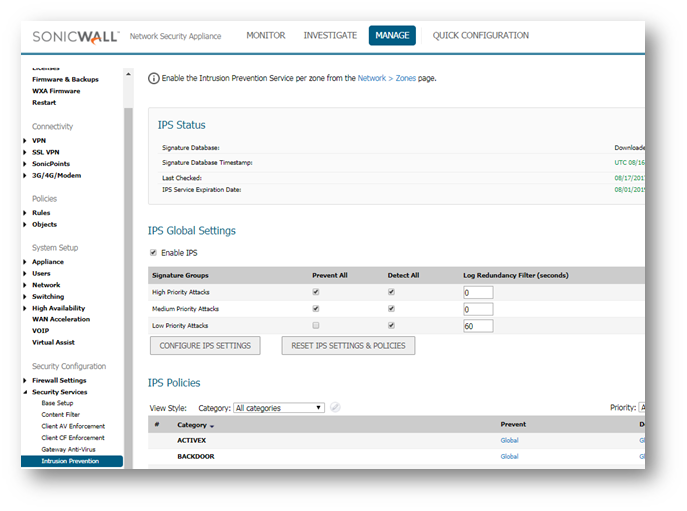Click the Global Prevent link for ACTIVEX

click(x=509, y=440)
